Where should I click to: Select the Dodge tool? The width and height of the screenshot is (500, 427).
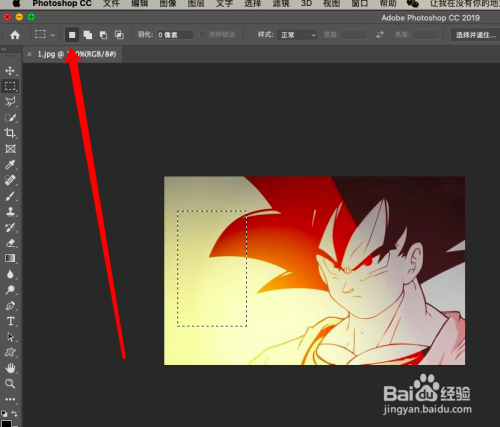10,290
